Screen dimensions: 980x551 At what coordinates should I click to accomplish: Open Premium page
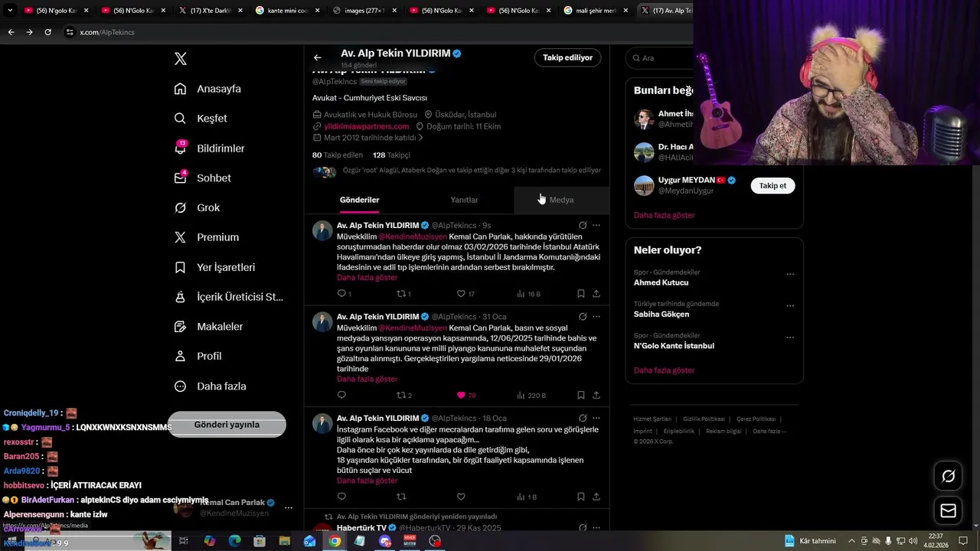click(207, 237)
